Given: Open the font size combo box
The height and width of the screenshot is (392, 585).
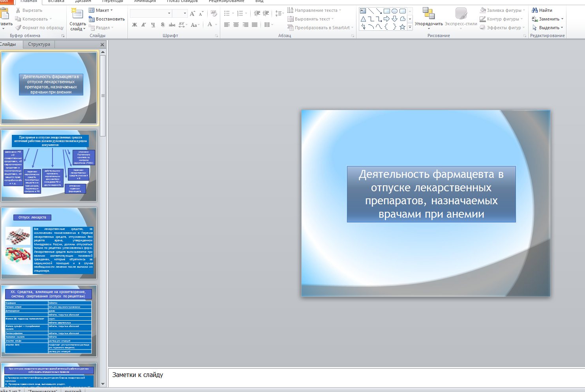Looking at the screenshot, I should (x=180, y=13).
